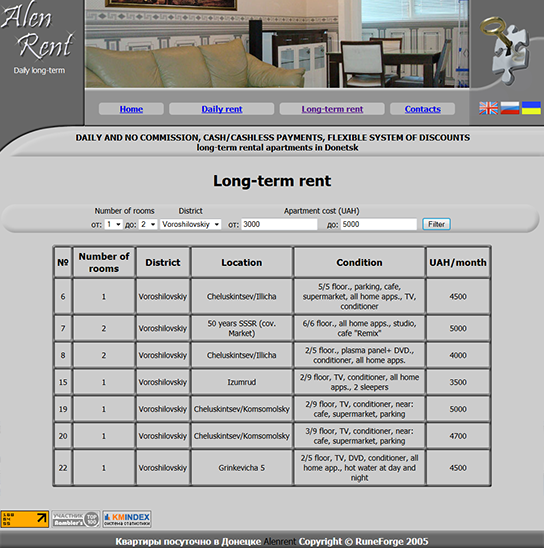Expand the Voroshilovskiy district dropdown
The image size is (544, 548).
tap(190, 224)
